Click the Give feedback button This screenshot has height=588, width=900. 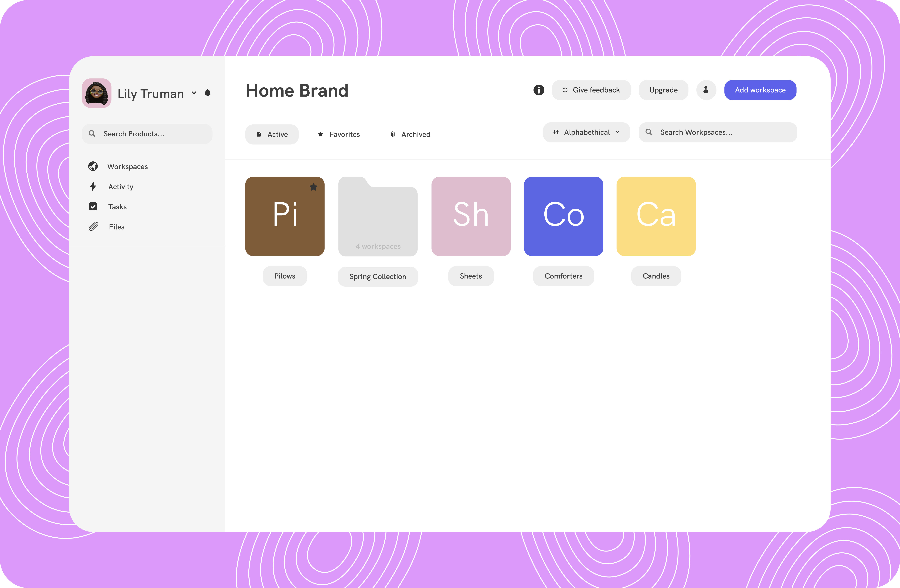coord(591,90)
